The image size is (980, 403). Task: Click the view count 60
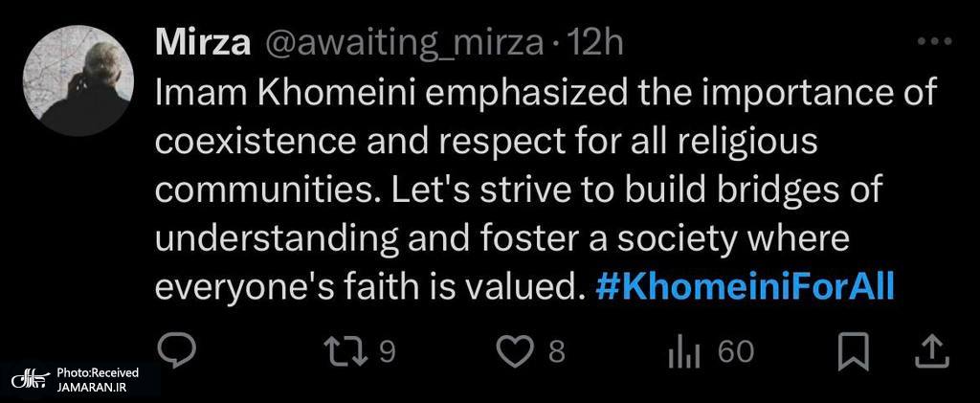(x=736, y=352)
